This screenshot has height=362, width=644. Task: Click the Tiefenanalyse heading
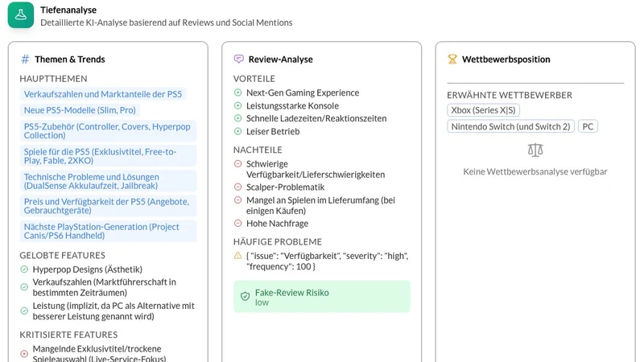tap(68, 10)
